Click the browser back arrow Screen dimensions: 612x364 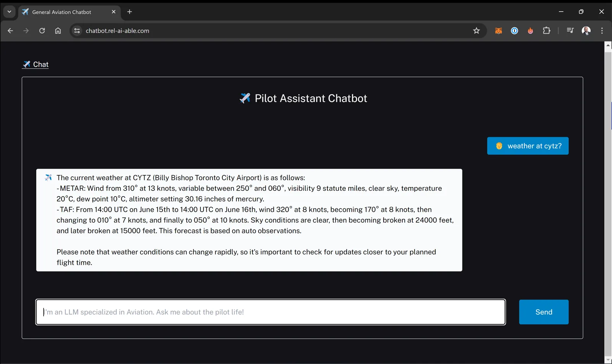[x=10, y=31]
